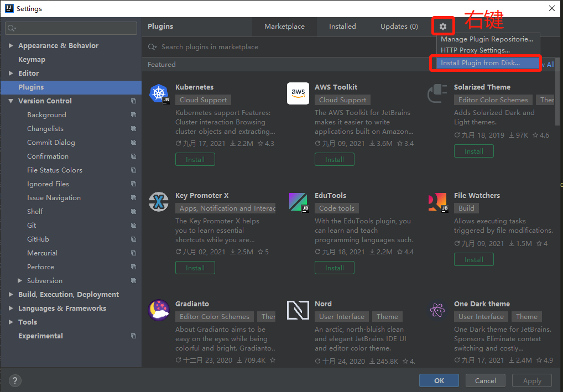Focus the settings search field

[x=71, y=28]
